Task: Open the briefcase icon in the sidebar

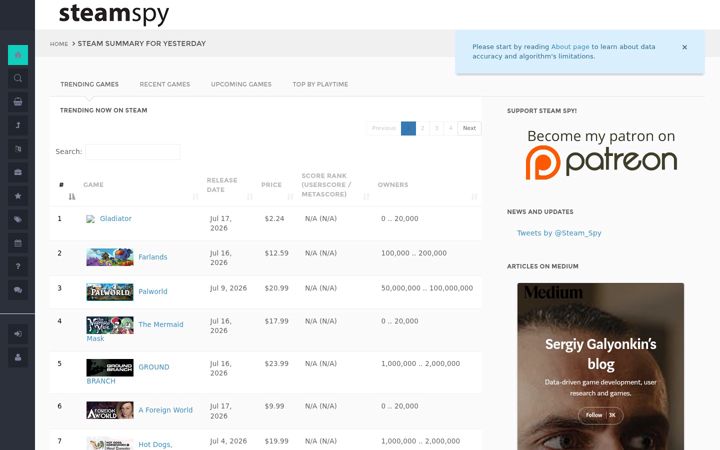Action: [18, 172]
